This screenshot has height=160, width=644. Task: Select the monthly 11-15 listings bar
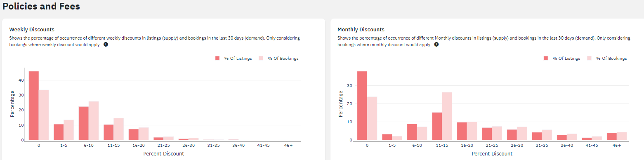point(437,127)
